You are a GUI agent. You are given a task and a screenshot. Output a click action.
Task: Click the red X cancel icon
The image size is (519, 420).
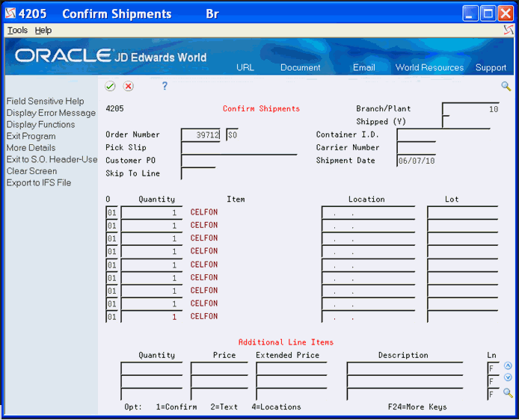[128, 86]
